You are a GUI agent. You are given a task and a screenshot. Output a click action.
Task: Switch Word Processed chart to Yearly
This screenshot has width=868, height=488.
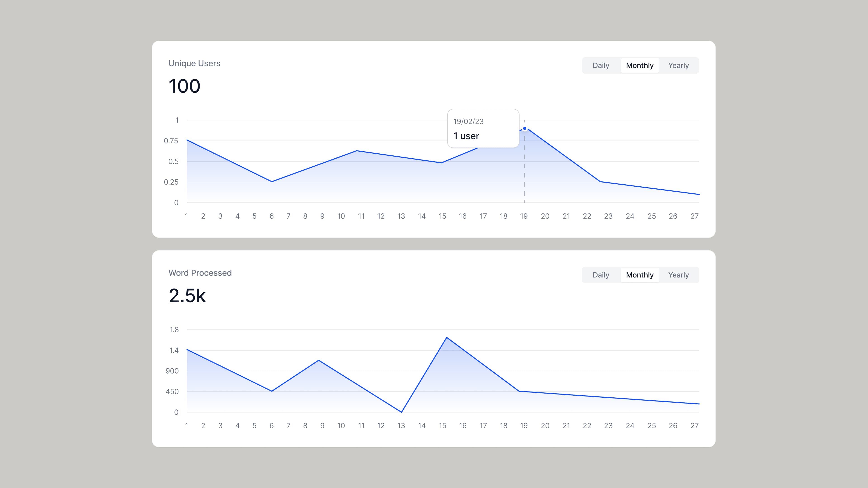[678, 275]
